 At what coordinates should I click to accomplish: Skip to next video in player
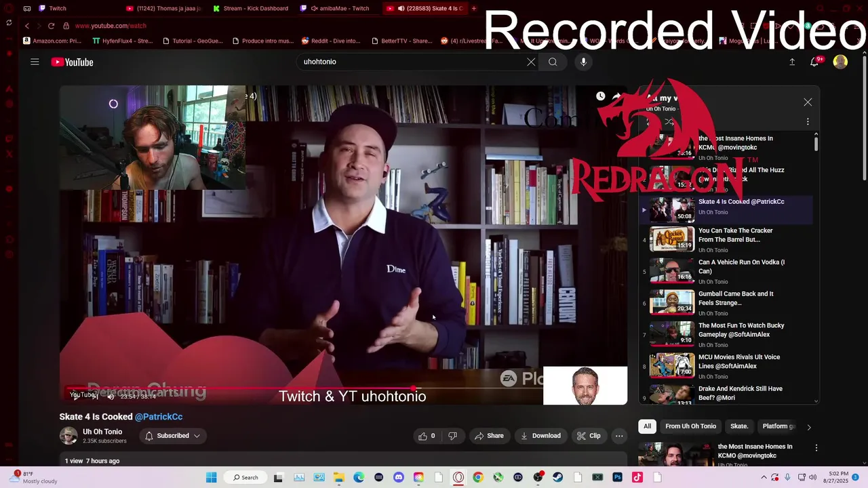point(95,396)
